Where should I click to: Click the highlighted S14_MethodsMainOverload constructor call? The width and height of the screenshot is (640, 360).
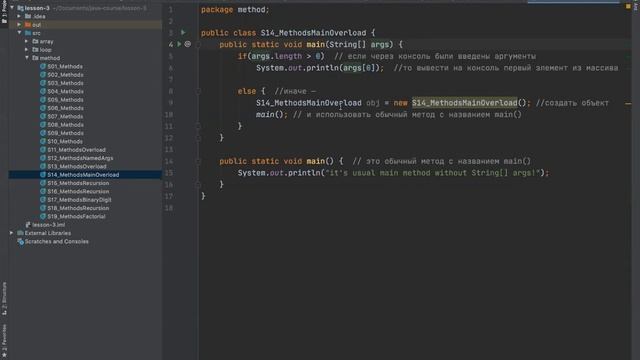464,103
